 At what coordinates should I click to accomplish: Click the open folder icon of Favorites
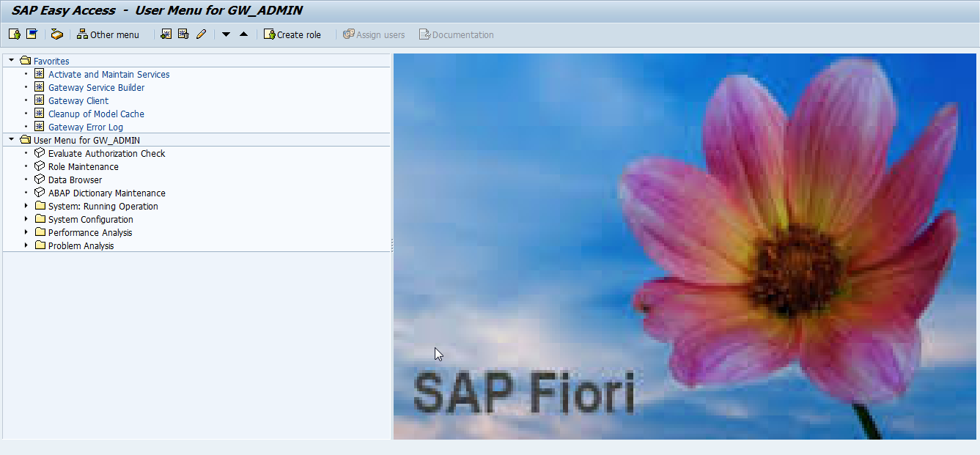(26, 61)
